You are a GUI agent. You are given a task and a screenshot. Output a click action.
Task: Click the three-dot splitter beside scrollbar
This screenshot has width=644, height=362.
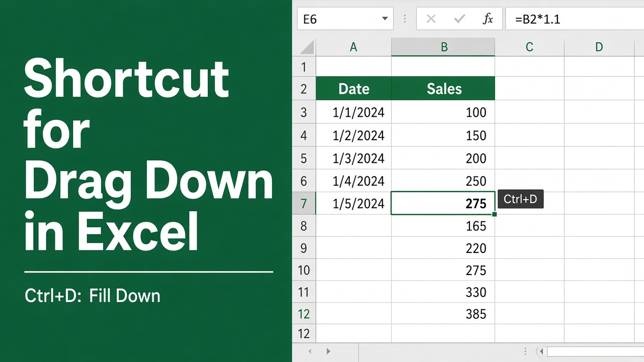pos(526,351)
